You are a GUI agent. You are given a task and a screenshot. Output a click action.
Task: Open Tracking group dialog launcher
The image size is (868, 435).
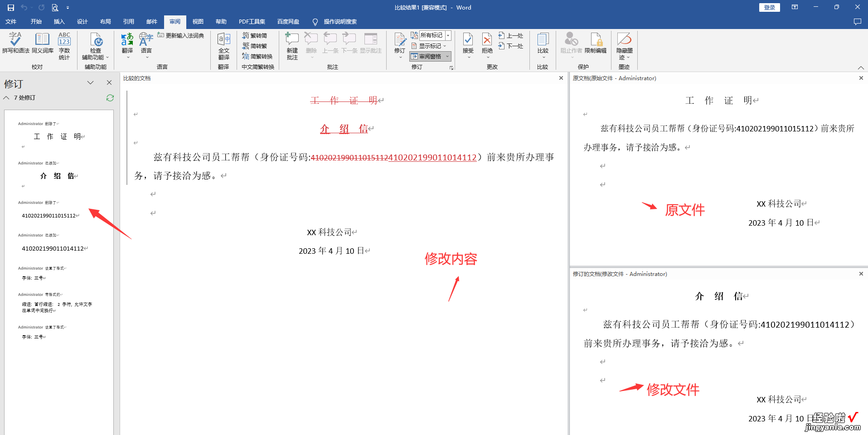451,68
